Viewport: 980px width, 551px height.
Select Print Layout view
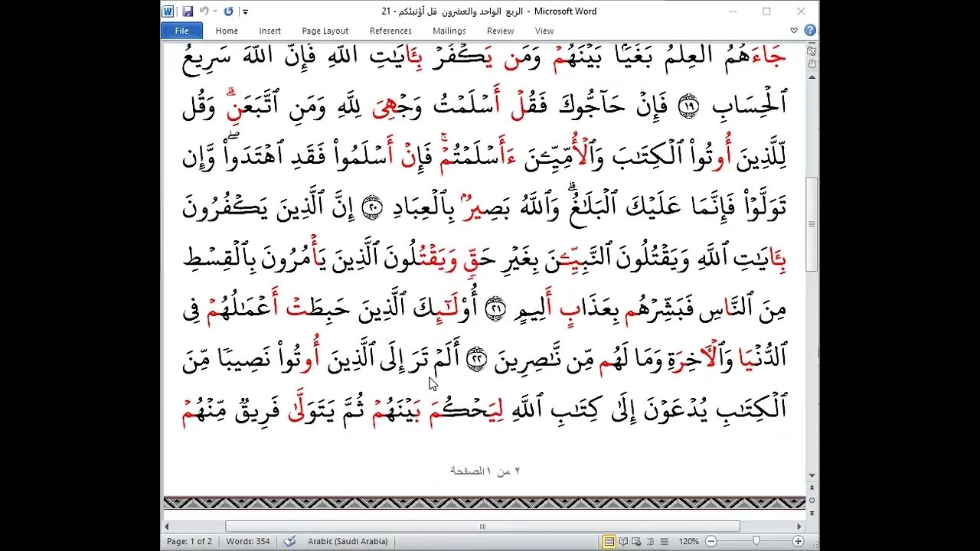609,541
